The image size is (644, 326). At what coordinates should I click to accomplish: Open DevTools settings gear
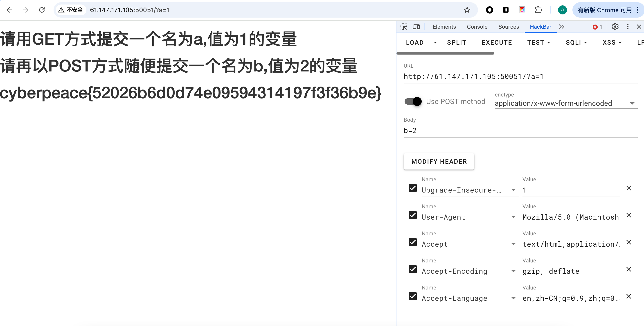click(615, 27)
